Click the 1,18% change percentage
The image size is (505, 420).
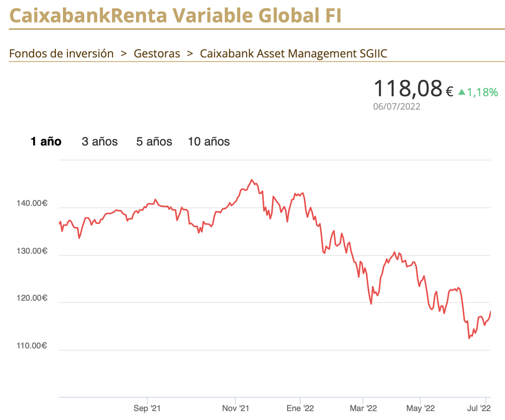482,92
